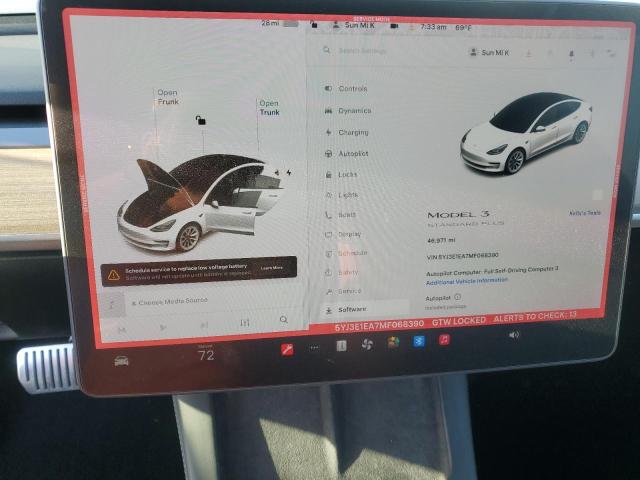The image size is (640, 480).
Task: Tap the media play button
Action: 163,327
